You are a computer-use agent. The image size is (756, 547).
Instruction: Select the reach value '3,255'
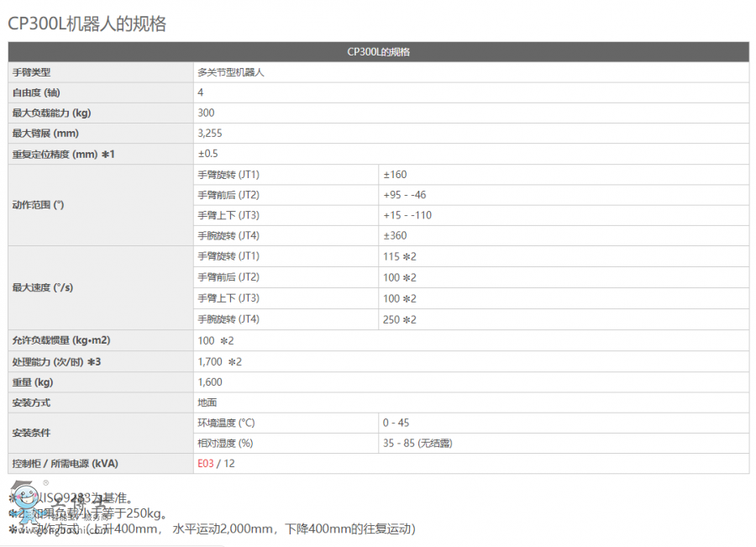[x=210, y=133]
